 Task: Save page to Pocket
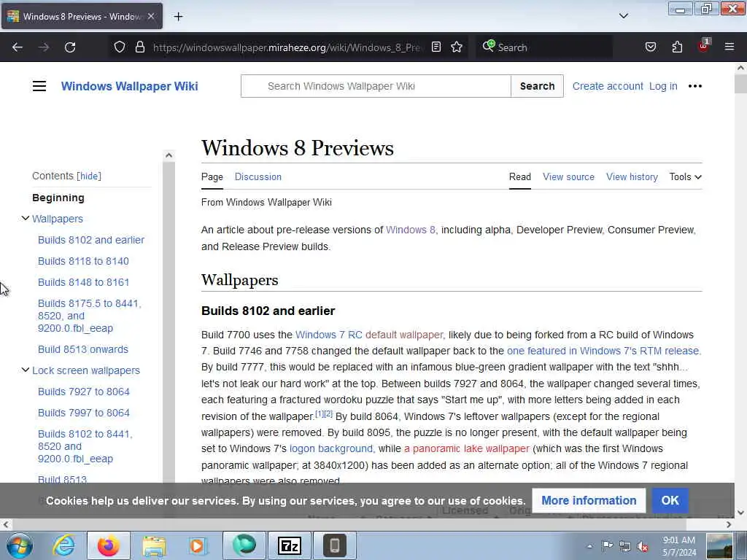(651, 47)
